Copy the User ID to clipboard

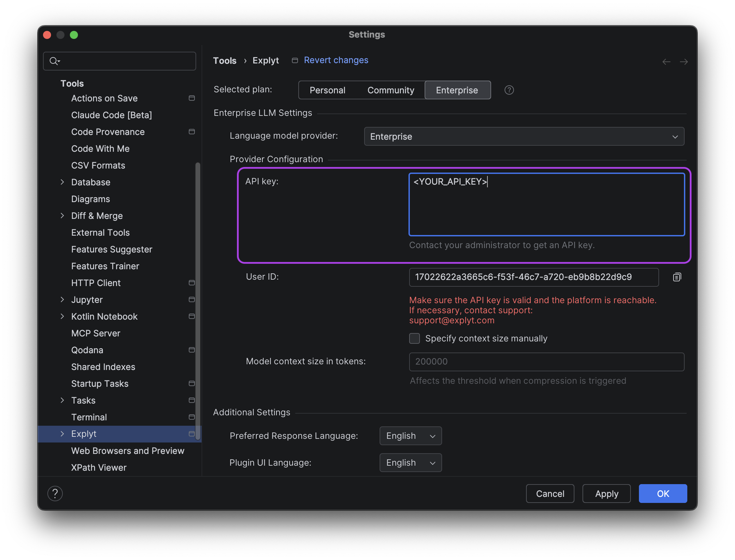click(677, 277)
